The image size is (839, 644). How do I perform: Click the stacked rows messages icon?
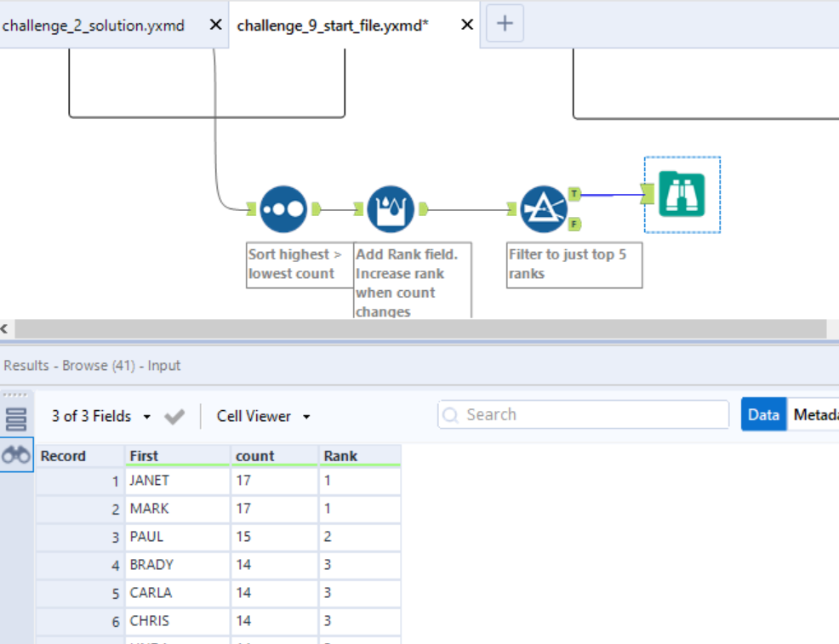[16, 419]
